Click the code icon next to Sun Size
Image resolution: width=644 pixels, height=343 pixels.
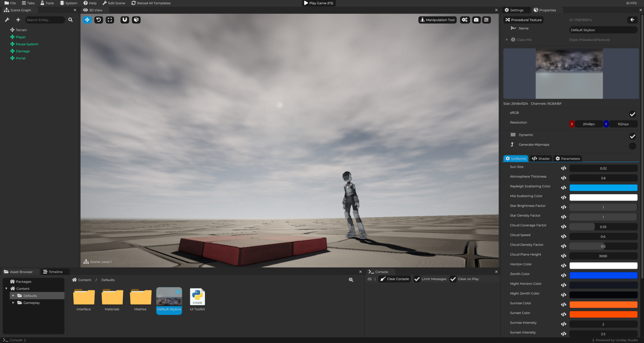coord(563,168)
